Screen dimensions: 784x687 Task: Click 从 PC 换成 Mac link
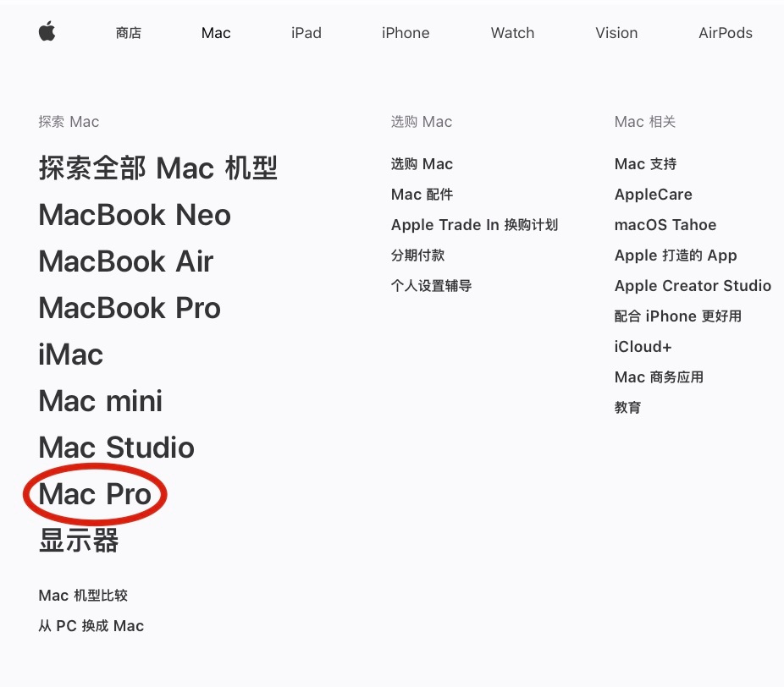(x=91, y=625)
